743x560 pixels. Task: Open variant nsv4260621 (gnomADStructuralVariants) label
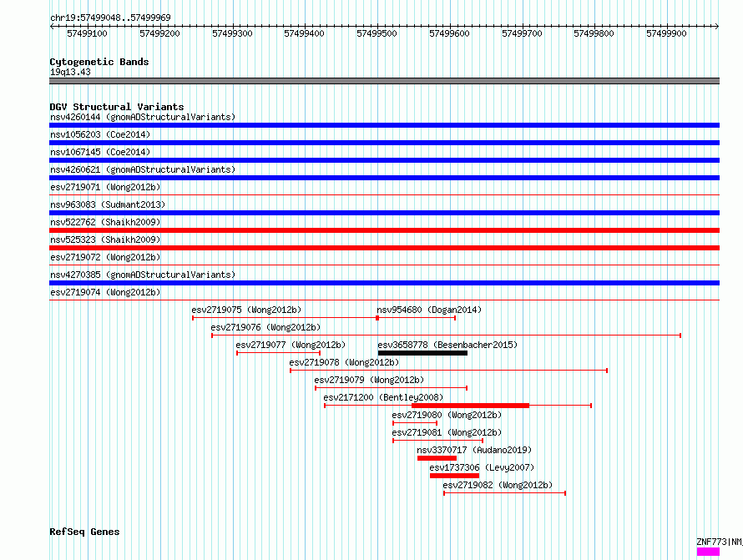tap(143, 169)
